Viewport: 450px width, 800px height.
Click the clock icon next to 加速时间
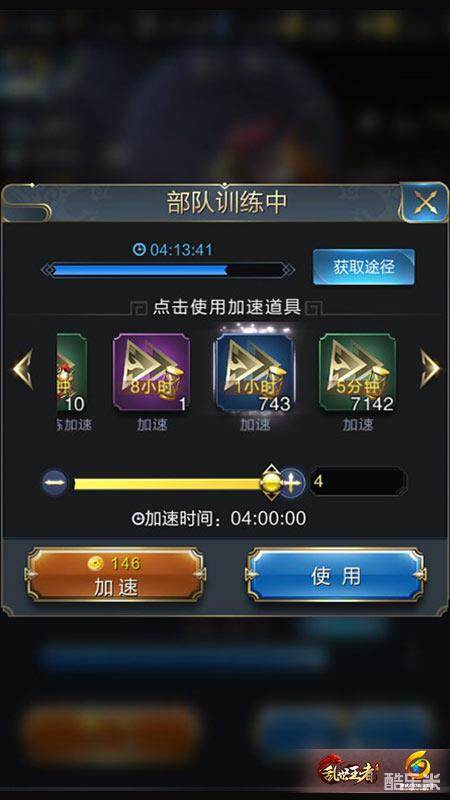point(137,519)
